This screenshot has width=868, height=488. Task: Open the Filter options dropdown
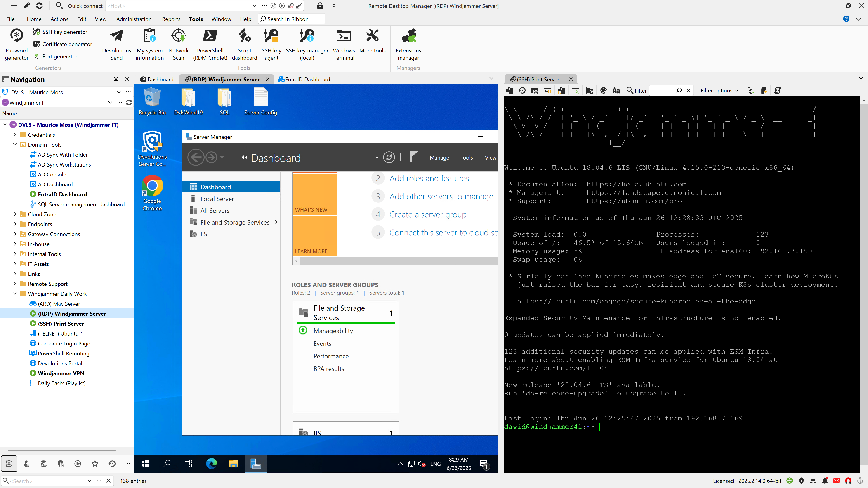(x=719, y=90)
